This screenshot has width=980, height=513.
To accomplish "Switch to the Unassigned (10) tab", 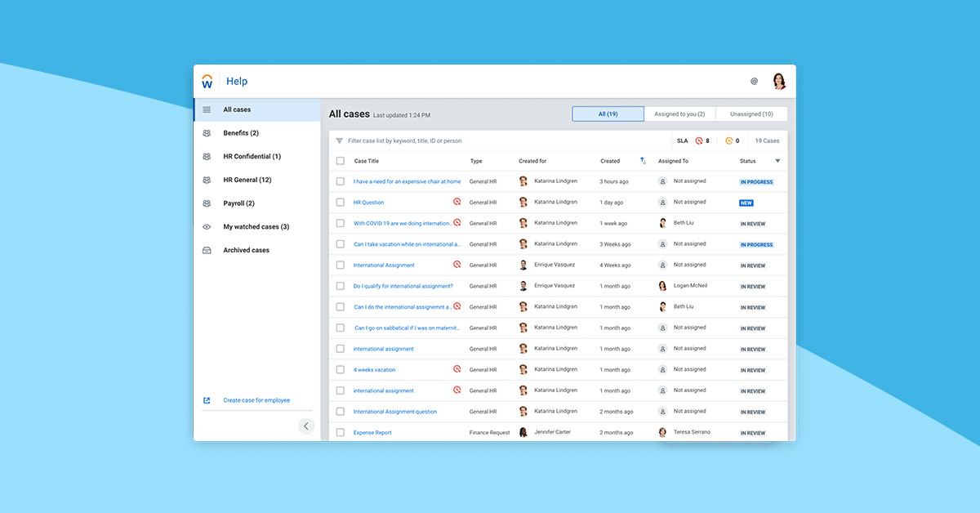I will (x=751, y=114).
